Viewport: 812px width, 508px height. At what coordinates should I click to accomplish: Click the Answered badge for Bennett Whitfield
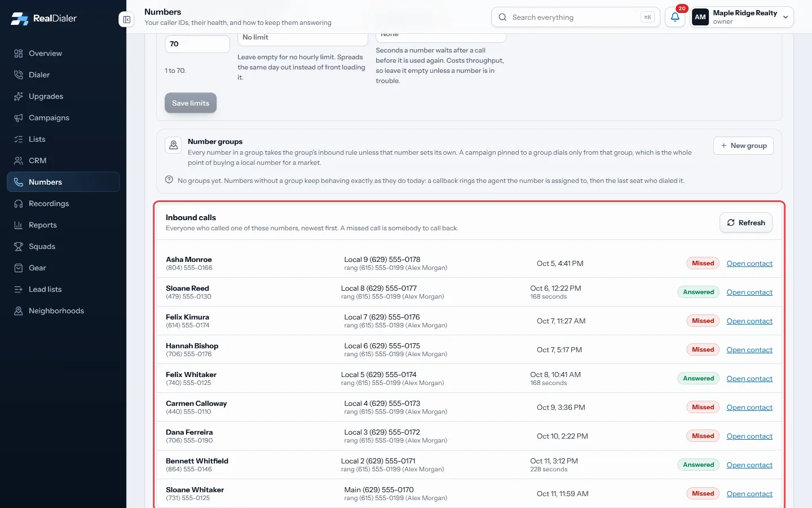(x=698, y=465)
